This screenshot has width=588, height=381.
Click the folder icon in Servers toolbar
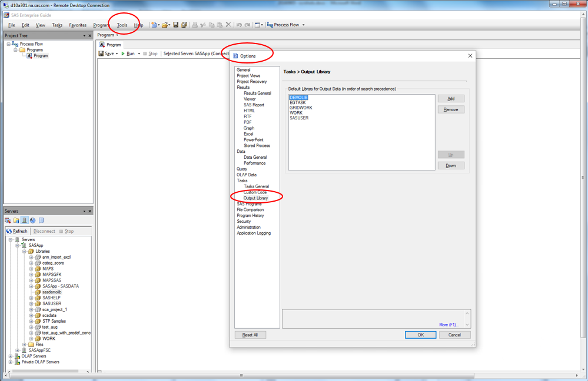coord(16,220)
